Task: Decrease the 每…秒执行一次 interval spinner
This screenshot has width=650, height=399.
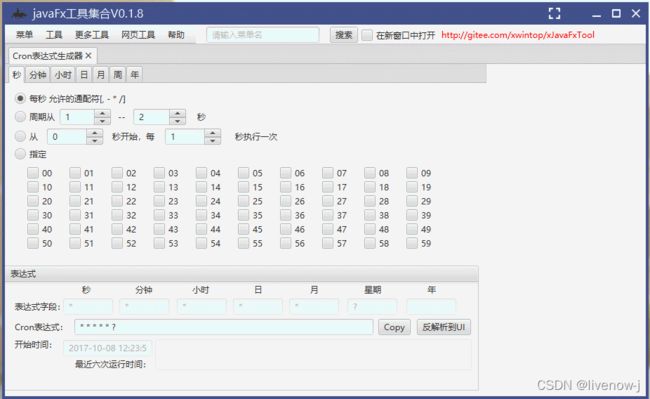Action: point(213,140)
